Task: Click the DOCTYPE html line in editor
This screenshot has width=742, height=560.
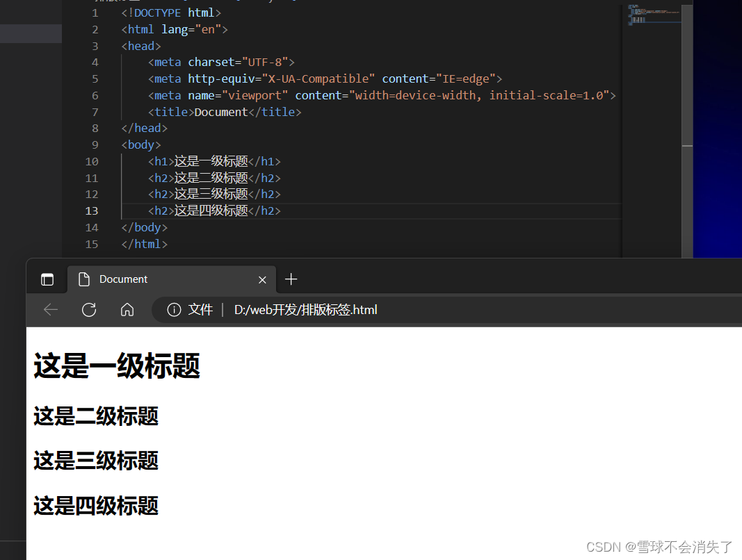Action: click(x=171, y=13)
